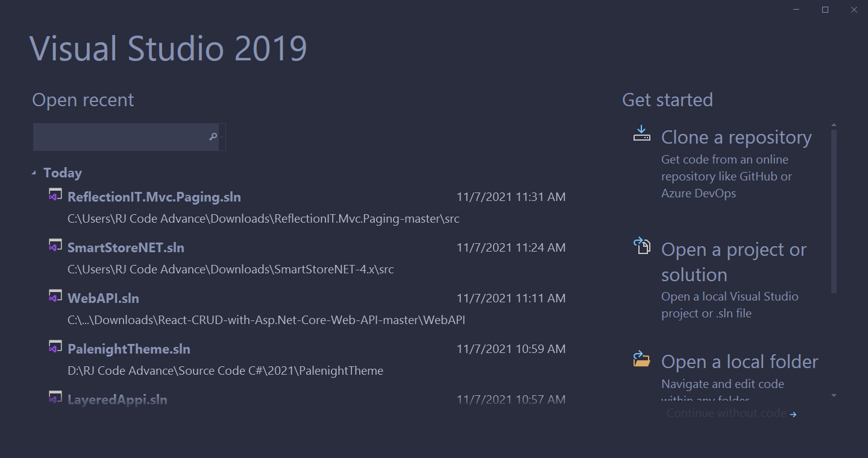Click the arrow in Continue without code
Image resolution: width=868 pixels, height=458 pixels.
(x=793, y=414)
